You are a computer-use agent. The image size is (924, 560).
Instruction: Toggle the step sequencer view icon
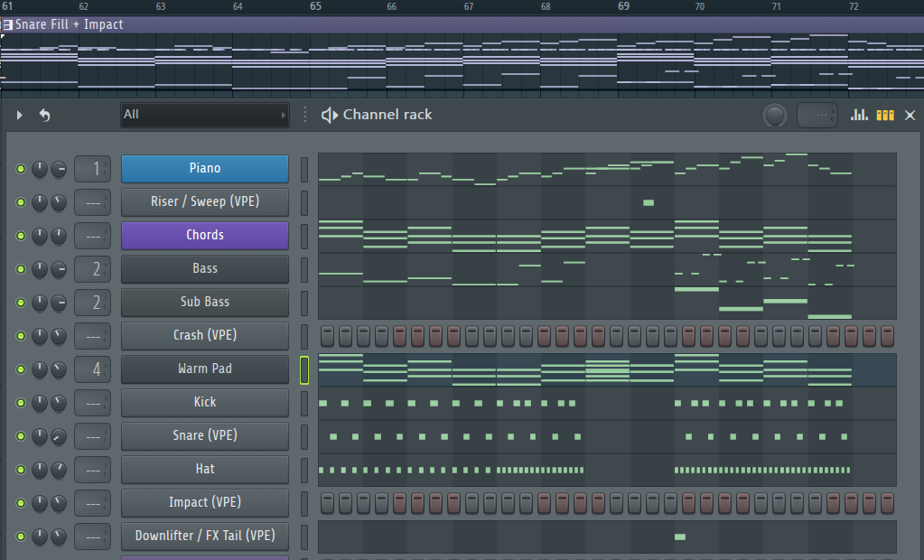(885, 115)
